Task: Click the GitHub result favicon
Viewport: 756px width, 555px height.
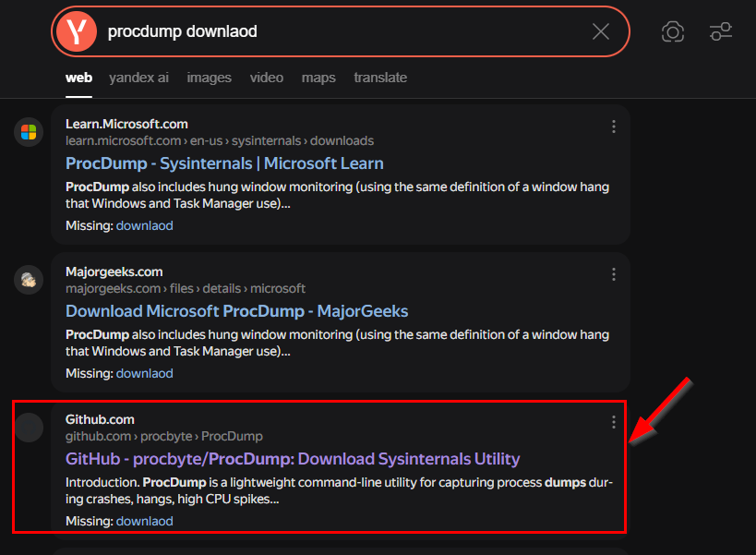Action: pos(29,427)
